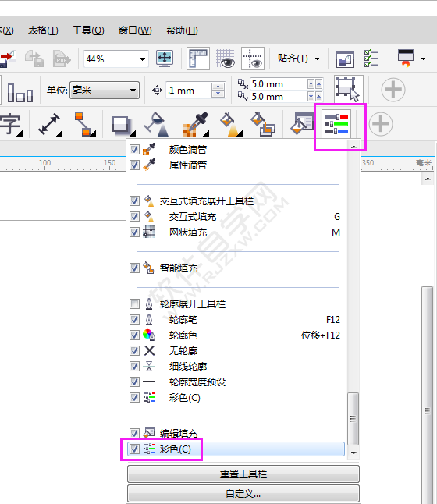Expand the application launcher dropdown arrow
Screen dimensions: 437x504
(423, 59)
